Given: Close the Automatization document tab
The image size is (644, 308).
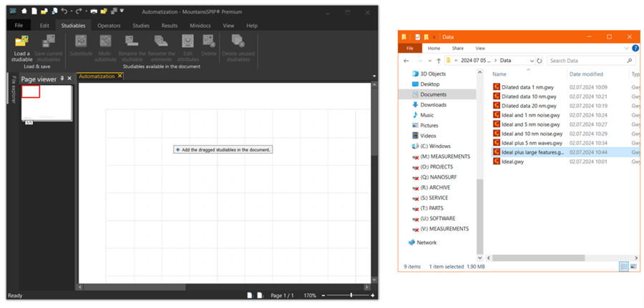Looking at the screenshot, I should click(120, 76).
